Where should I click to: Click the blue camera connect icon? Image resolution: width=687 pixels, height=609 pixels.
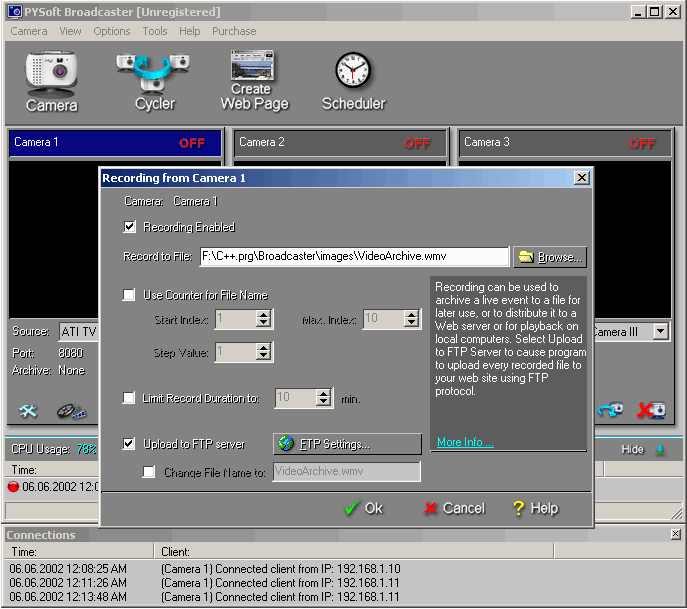click(610, 411)
